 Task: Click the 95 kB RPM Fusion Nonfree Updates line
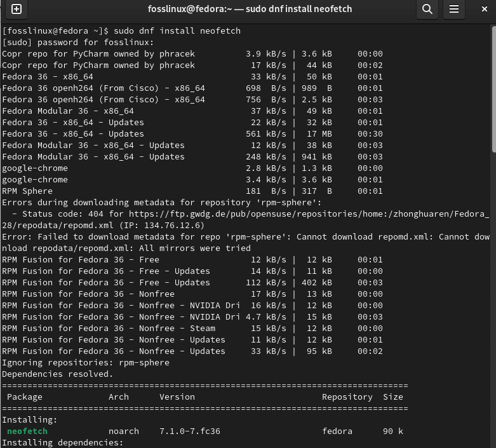click(192, 351)
